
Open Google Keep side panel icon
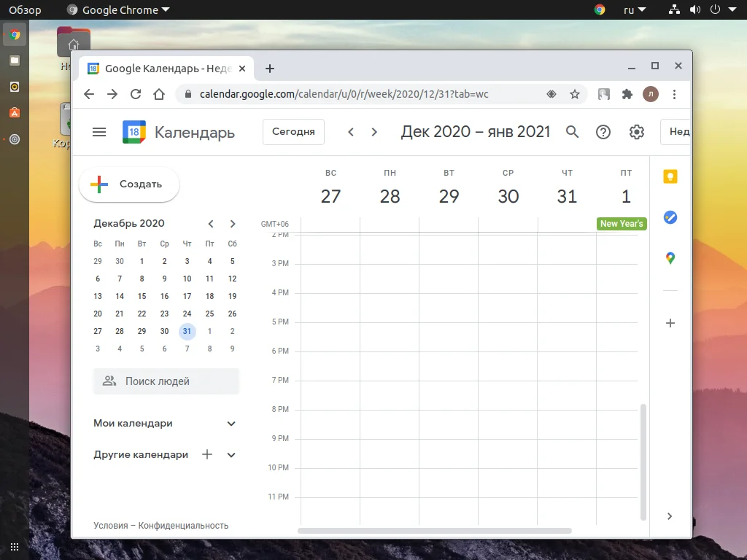(x=670, y=176)
